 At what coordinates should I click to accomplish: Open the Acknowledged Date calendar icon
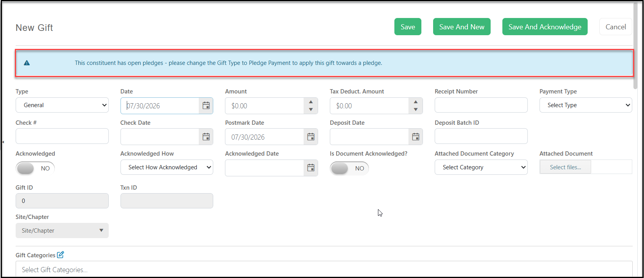pos(311,168)
